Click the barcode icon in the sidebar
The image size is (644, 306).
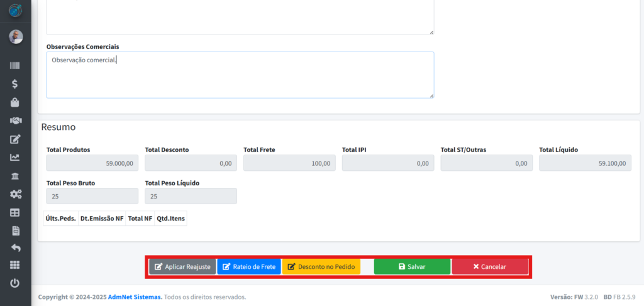click(15, 65)
